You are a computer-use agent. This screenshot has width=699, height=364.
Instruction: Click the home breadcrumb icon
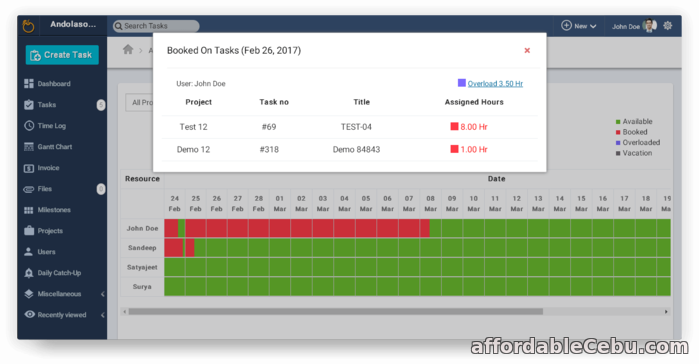[128, 49]
